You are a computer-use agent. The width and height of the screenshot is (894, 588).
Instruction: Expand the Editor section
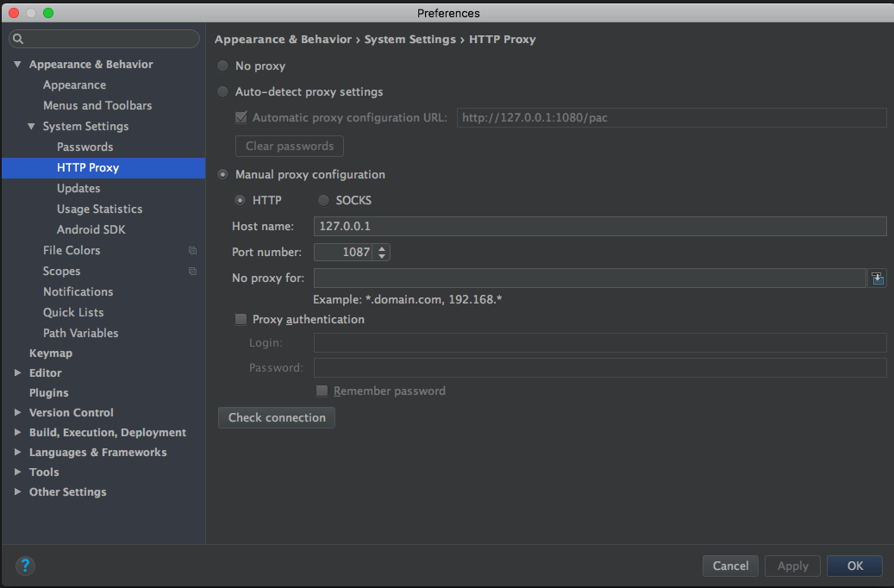coord(18,372)
